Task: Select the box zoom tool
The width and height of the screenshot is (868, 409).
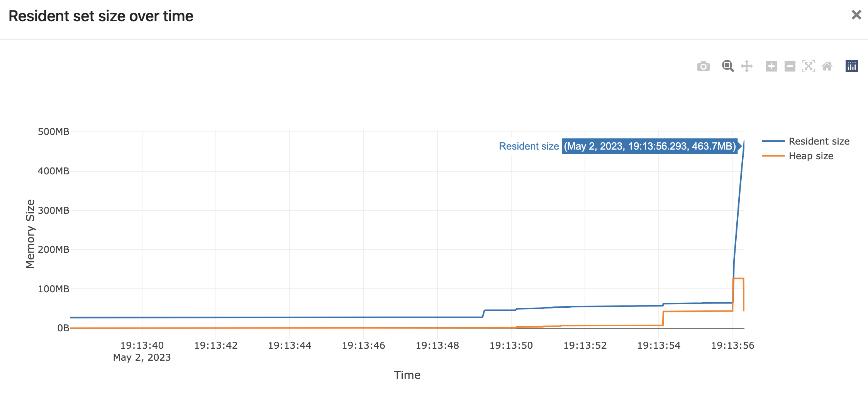Action: click(728, 66)
